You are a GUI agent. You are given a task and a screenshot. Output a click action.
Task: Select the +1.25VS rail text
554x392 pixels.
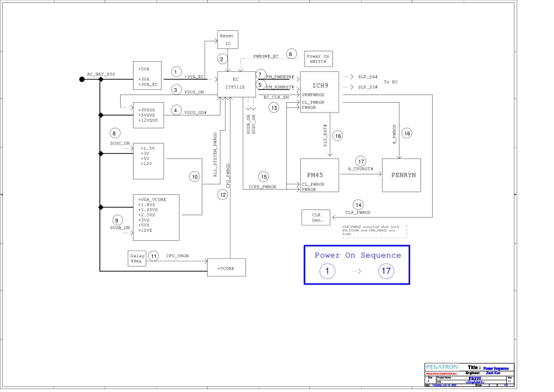[x=148, y=210]
